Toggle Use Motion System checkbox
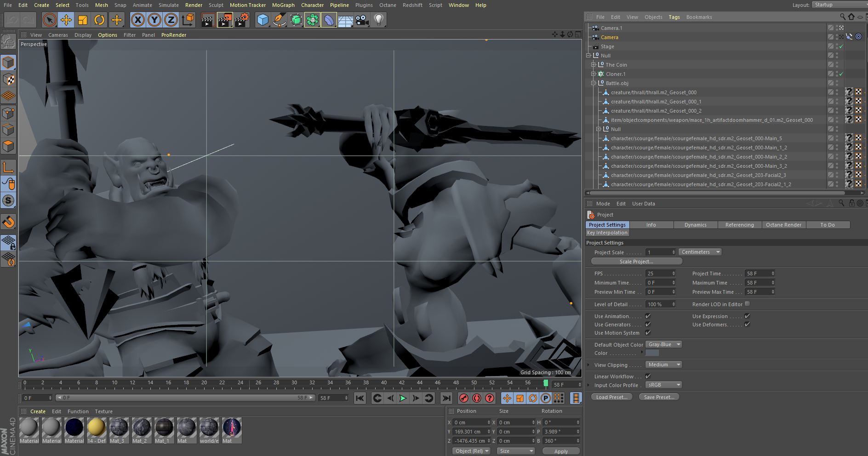 pos(648,332)
